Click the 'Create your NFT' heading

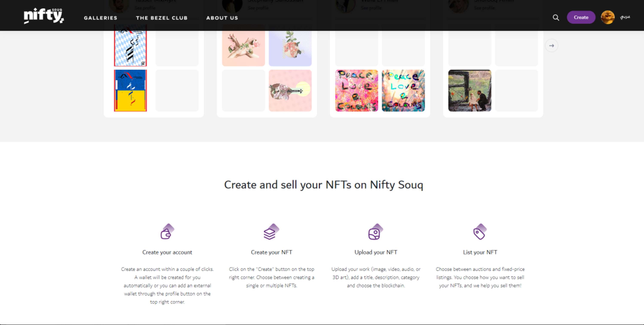tap(272, 252)
